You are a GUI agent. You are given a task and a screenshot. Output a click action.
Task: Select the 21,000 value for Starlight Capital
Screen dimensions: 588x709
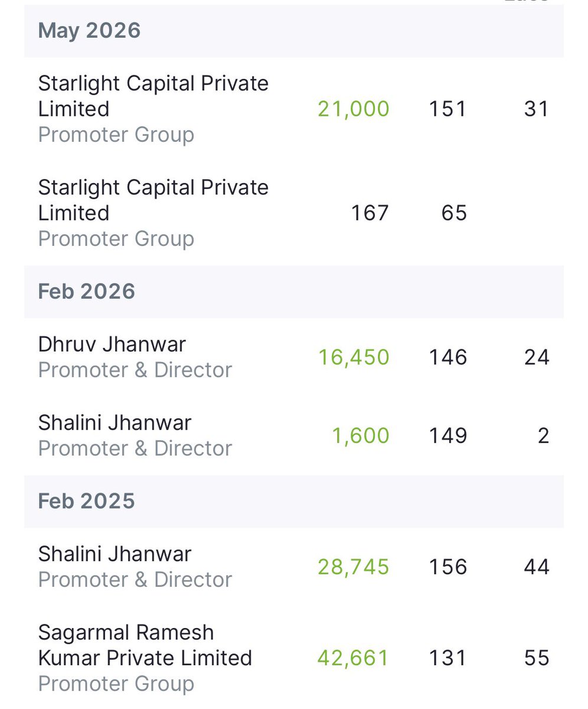[354, 109]
